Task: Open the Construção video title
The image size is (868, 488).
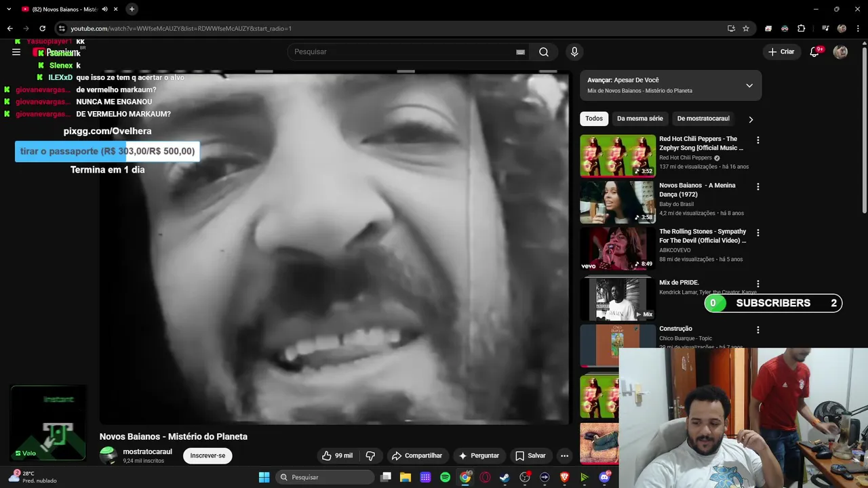Action: (x=675, y=329)
